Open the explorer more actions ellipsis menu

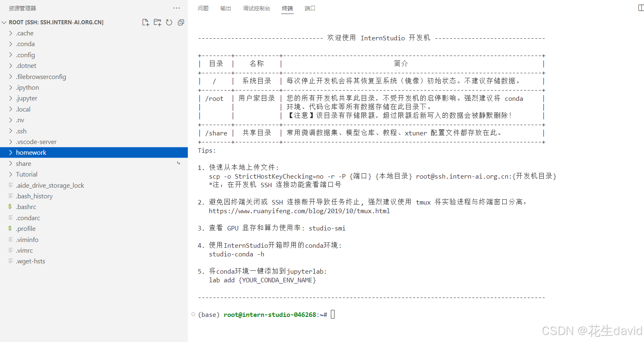[177, 8]
